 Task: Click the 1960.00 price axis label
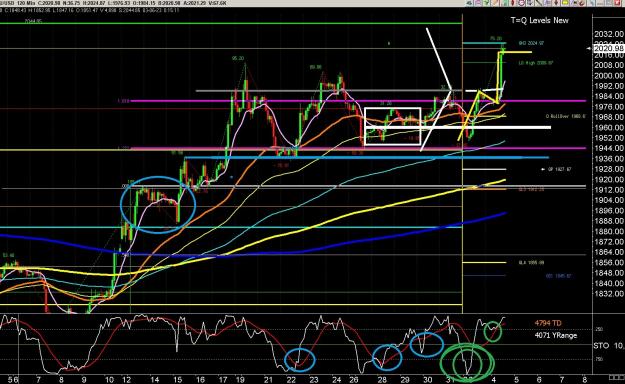[609, 128]
